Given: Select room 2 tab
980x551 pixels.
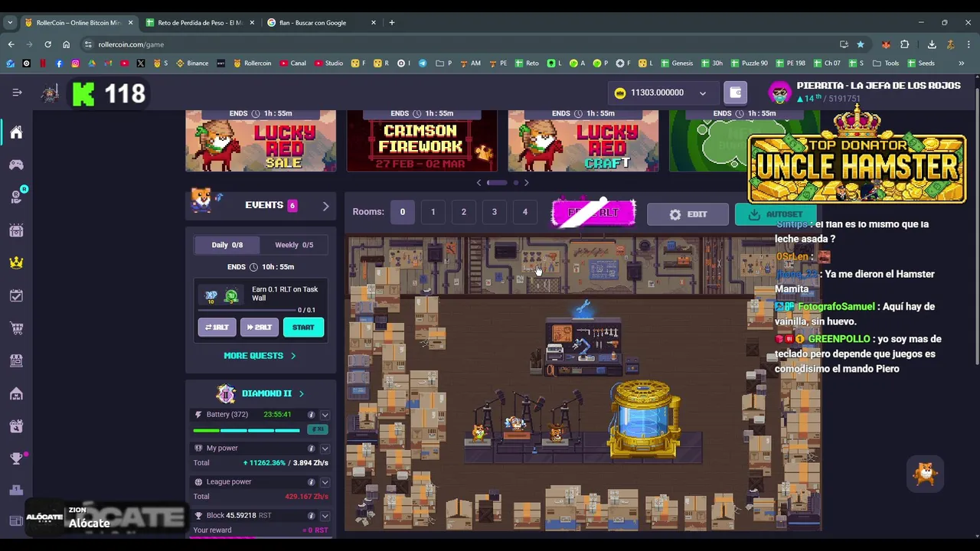Looking at the screenshot, I should (463, 212).
